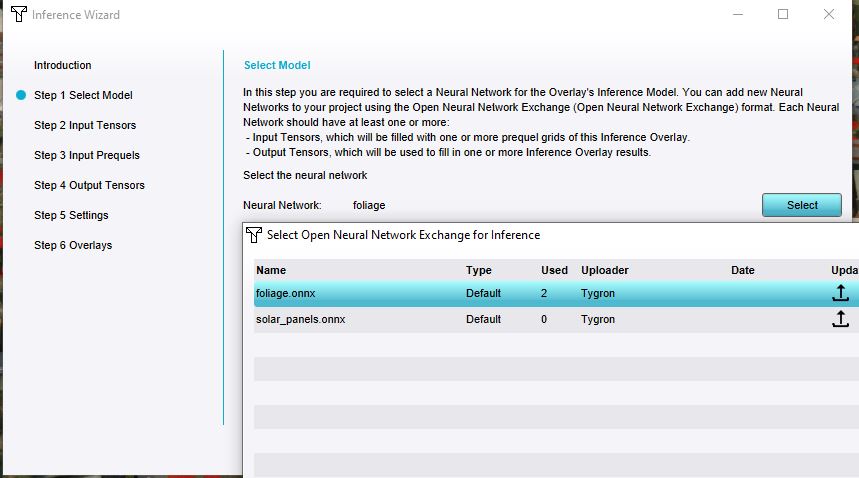The height and width of the screenshot is (478, 859).
Task: Open Step 1 Select Model
Action: coord(83,95)
